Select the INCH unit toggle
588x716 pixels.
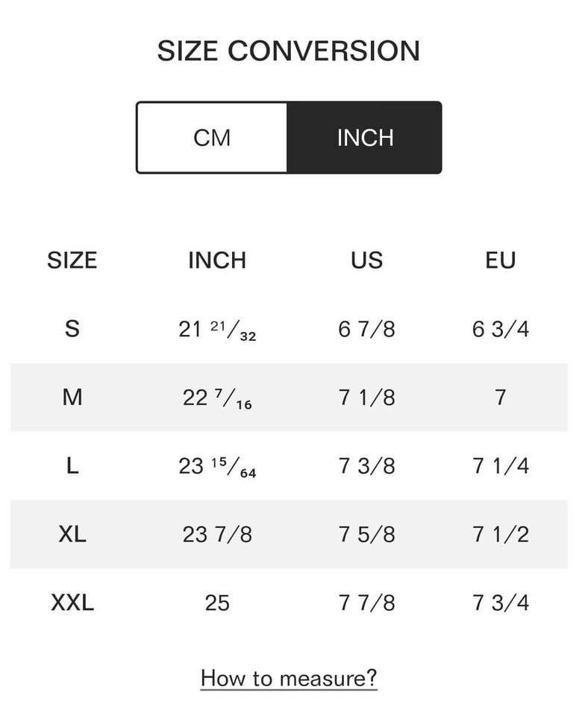coord(365,138)
